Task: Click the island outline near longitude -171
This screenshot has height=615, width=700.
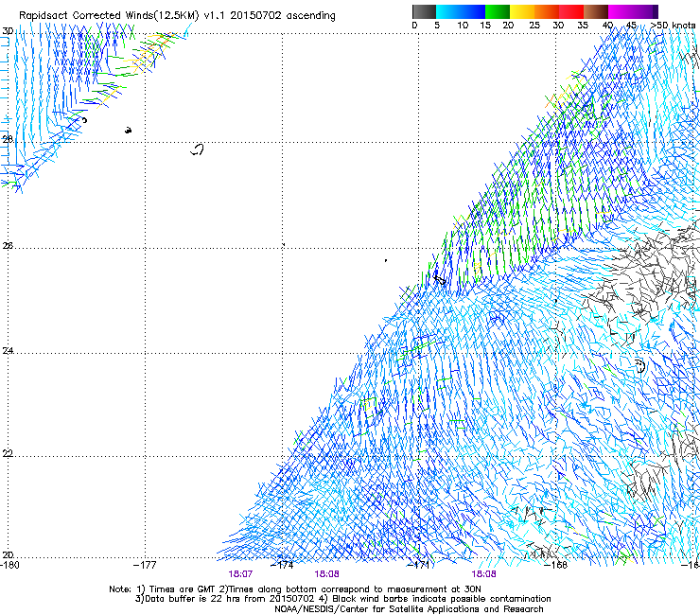Action: pyautogui.click(x=440, y=279)
